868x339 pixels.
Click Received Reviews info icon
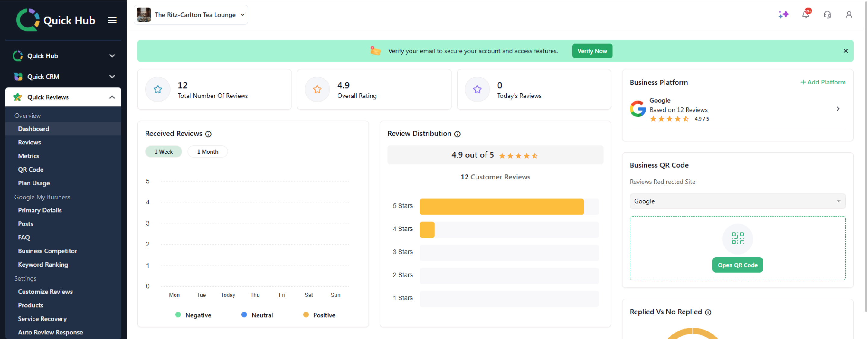[x=208, y=134]
